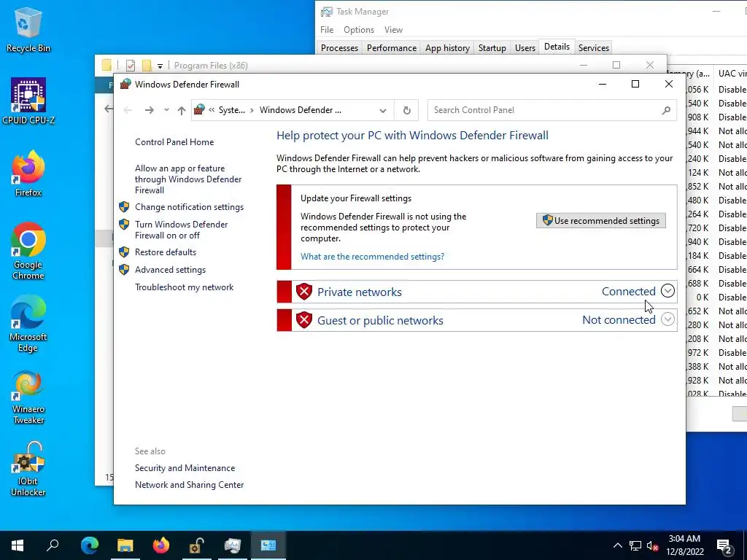
Task: Refresh the Windows Defender Firewall page
Action: click(407, 110)
